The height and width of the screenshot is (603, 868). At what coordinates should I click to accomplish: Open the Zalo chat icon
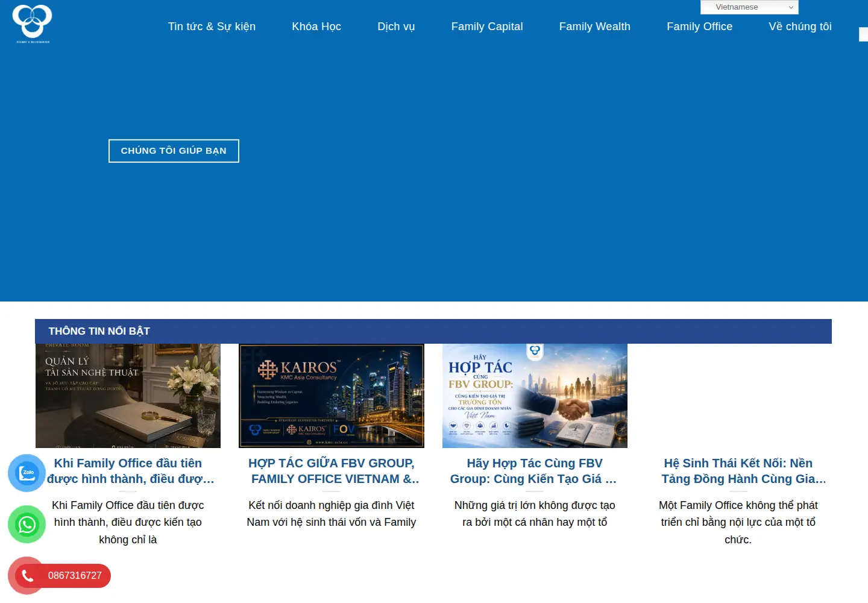click(27, 473)
